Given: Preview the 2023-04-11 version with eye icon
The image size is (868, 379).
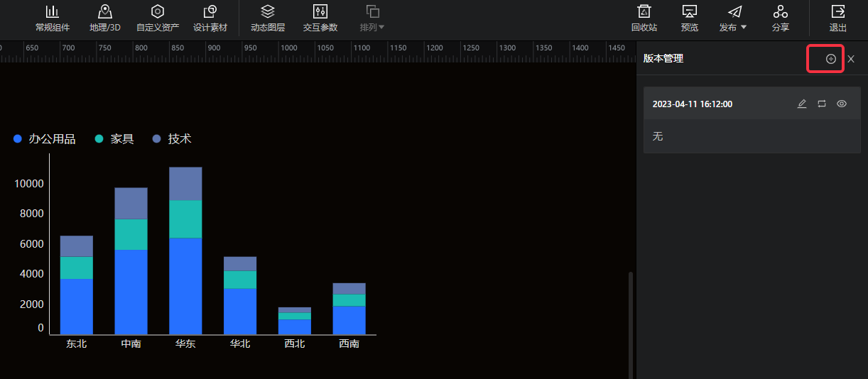Looking at the screenshot, I should [x=842, y=104].
